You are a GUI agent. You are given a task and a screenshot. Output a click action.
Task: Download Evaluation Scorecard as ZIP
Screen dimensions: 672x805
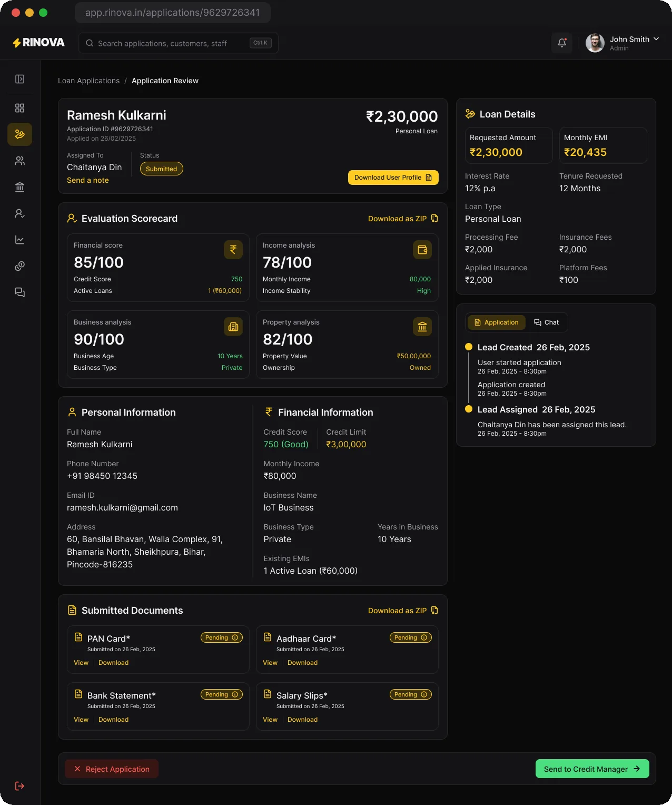(x=403, y=219)
